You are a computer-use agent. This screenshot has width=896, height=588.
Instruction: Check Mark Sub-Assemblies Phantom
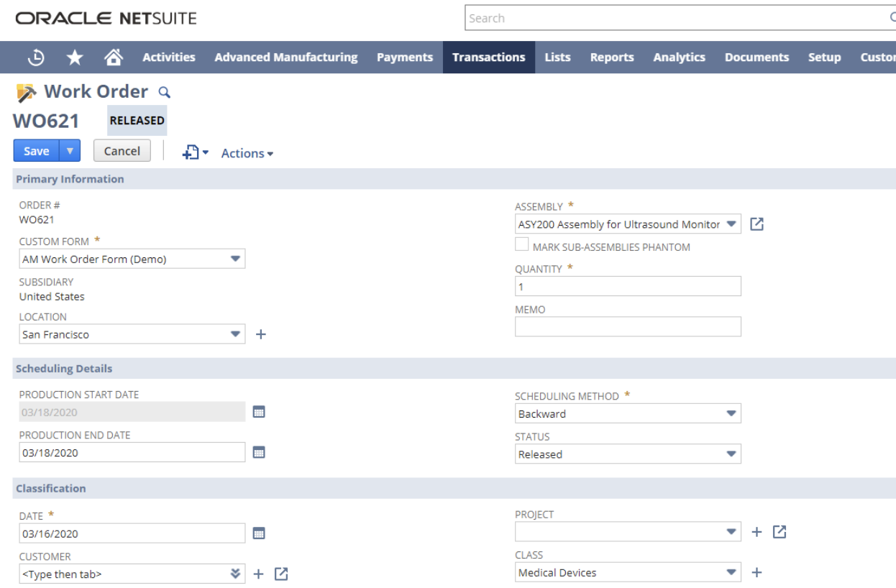pyautogui.click(x=521, y=245)
